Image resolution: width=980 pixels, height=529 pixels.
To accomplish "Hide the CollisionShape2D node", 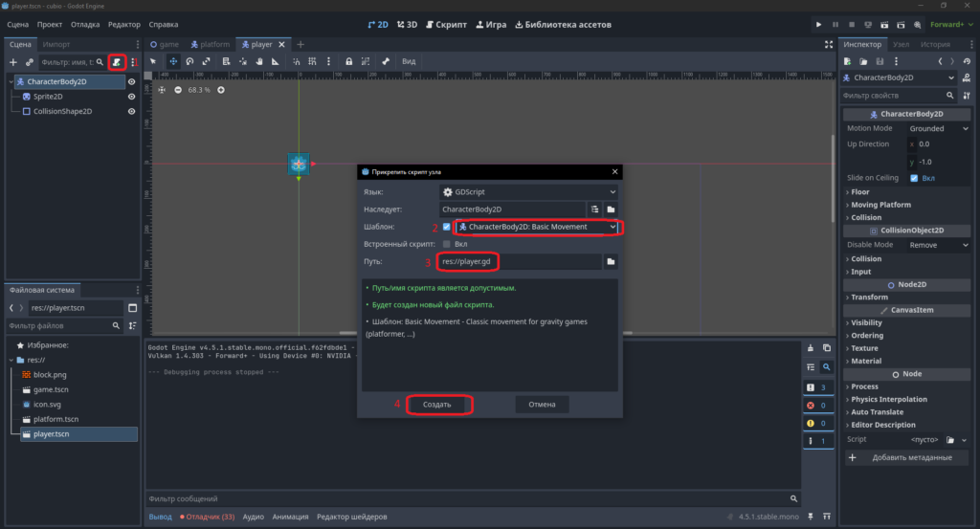I will point(131,111).
